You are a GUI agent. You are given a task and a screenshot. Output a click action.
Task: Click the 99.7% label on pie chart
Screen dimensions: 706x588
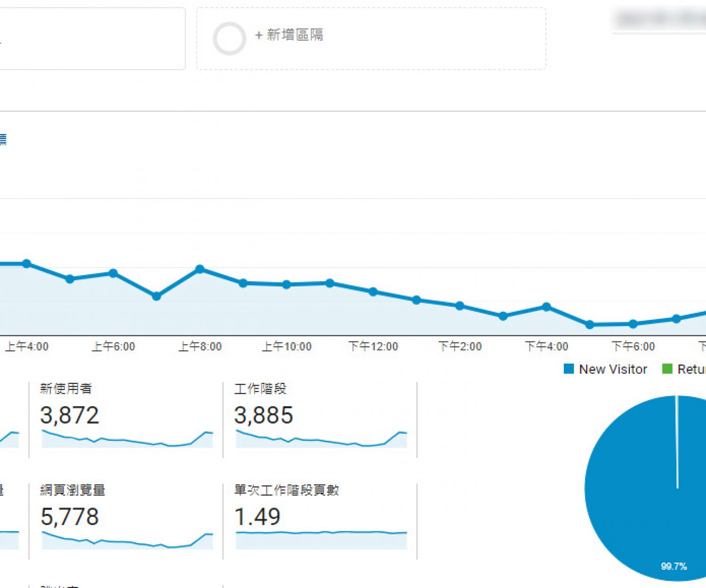pyautogui.click(x=674, y=566)
